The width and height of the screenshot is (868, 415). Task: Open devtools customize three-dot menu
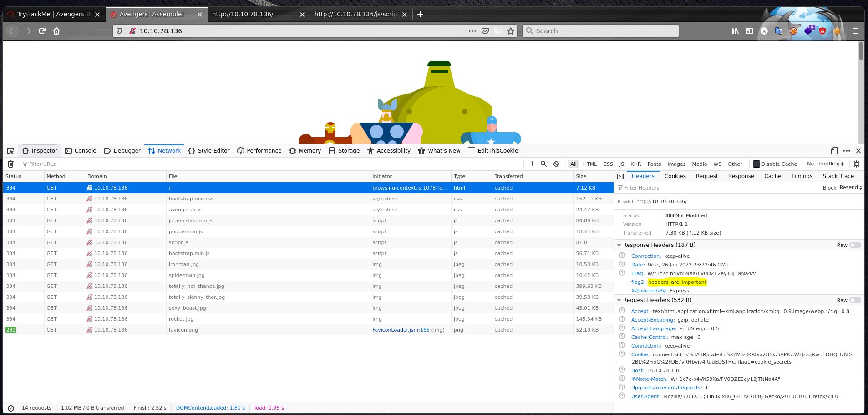coord(847,151)
